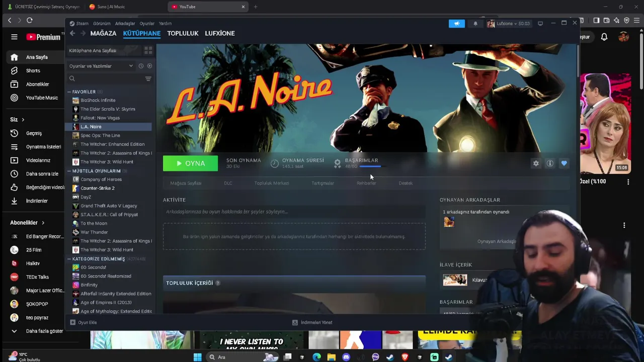The height and width of the screenshot is (362, 644).
Task: Open the Yardım menu
Action: click(x=165, y=24)
